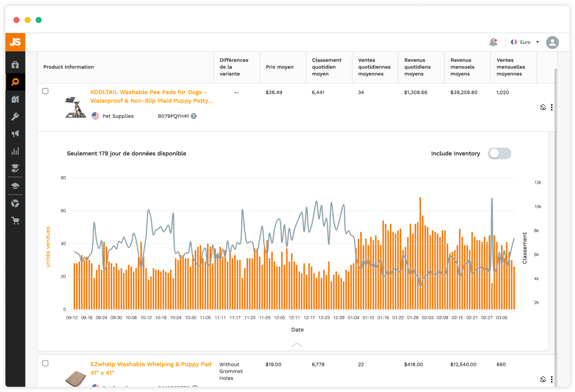This screenshot has width=575, height=392.
Task: Open the graduation cap icon in the sidebar
Action: [x=15, y=186]
